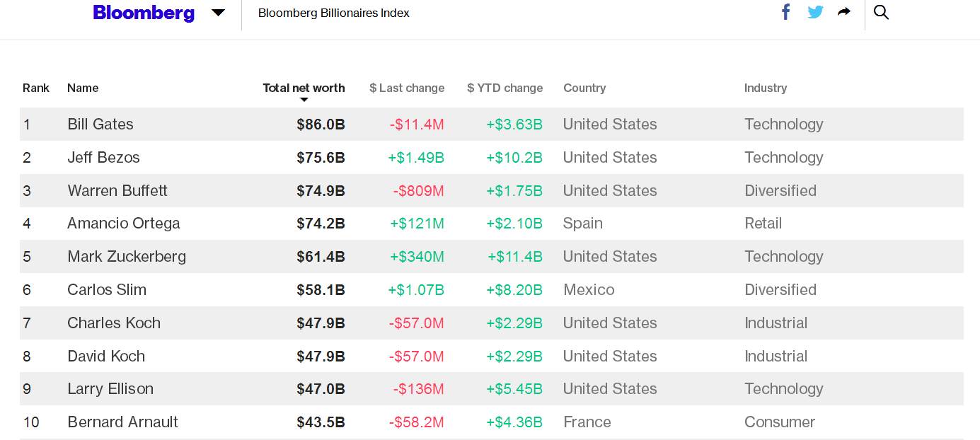
Task: Sort table by $ Last change
Action: click(407, 88)
